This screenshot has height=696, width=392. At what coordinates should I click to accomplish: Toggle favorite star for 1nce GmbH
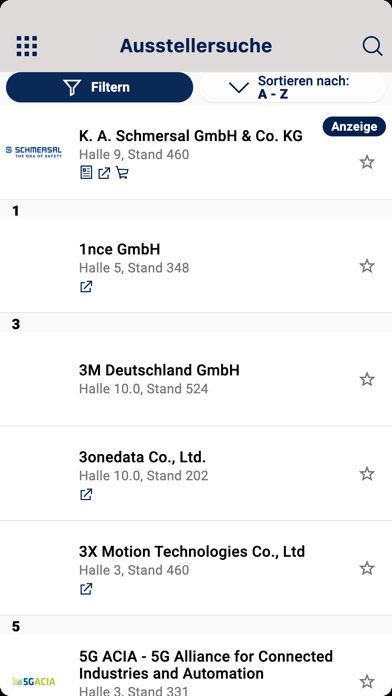(367, 266)
